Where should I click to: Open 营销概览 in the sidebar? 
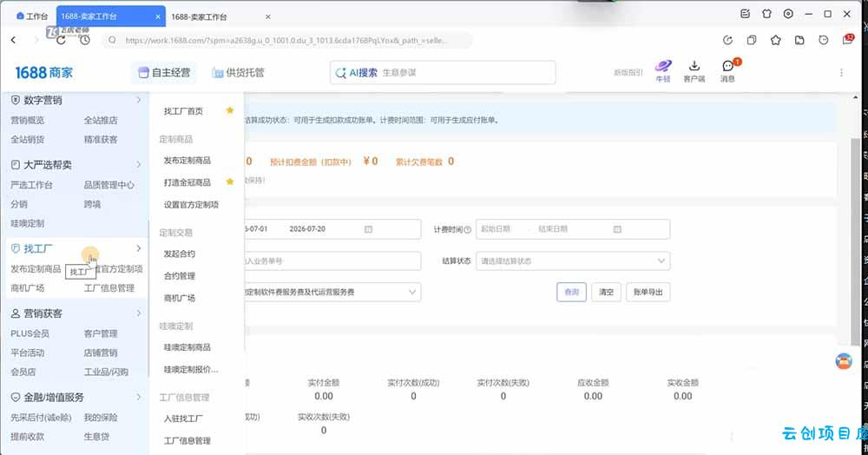coord(27,120)
